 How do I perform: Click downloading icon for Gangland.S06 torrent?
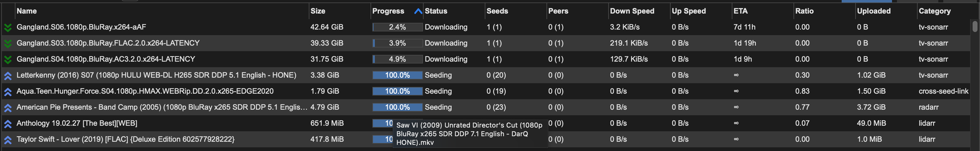pyautogui.click(x=8, y=27)
